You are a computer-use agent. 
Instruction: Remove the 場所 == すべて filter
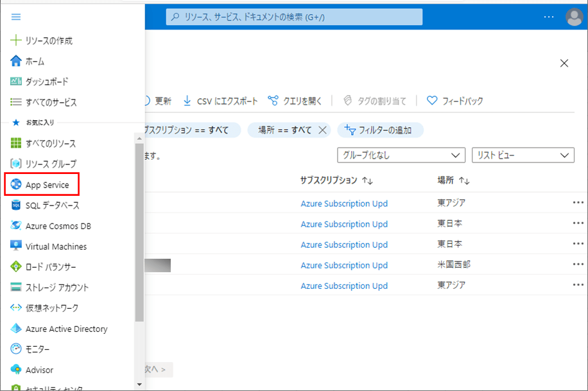point(323,130)
